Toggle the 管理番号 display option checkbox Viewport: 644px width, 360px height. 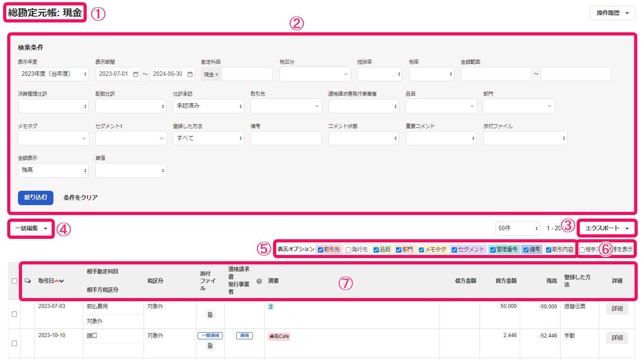(493, 250)
